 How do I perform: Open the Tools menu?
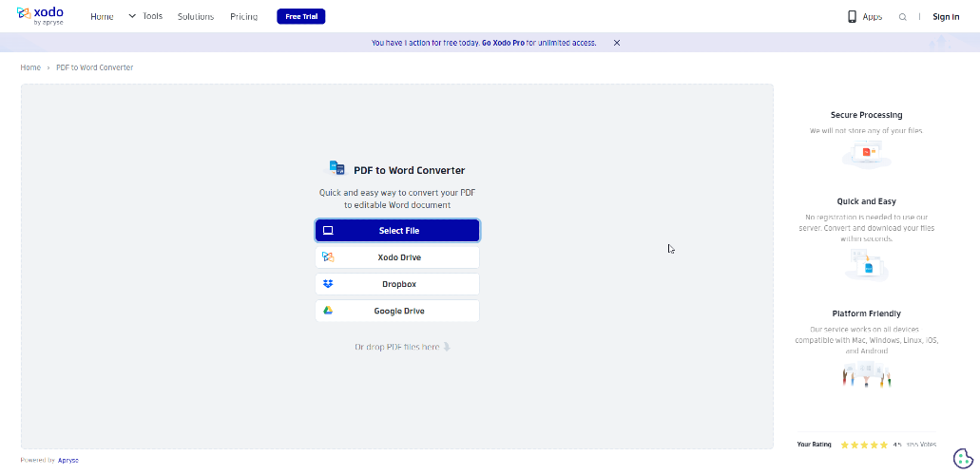152,16
